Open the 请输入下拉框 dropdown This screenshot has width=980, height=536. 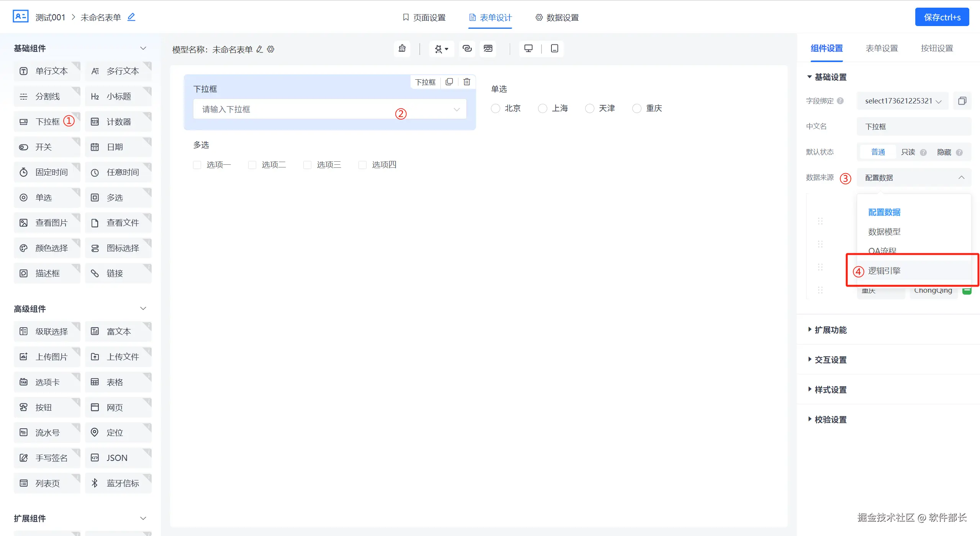point(329,109)
